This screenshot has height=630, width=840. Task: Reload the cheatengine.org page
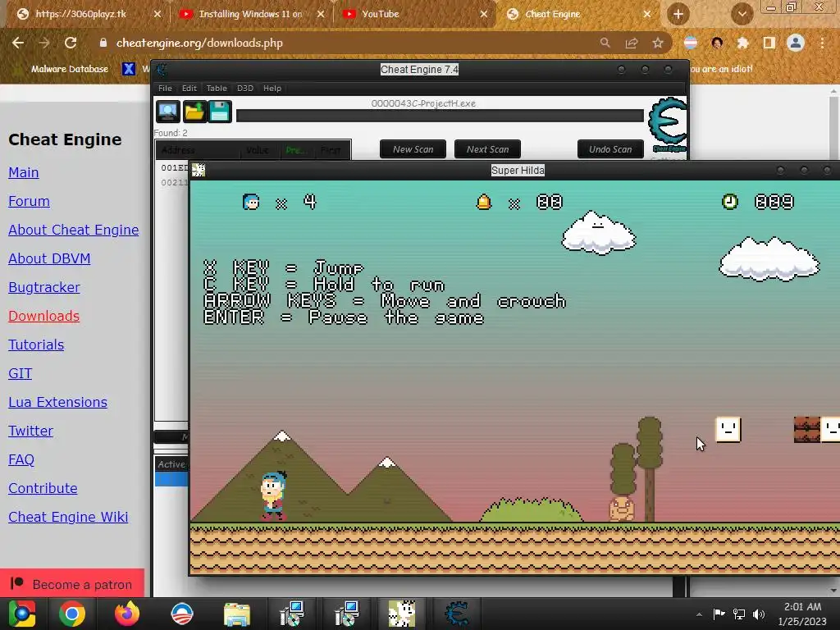pyautogui.click(x=71, y=43)
